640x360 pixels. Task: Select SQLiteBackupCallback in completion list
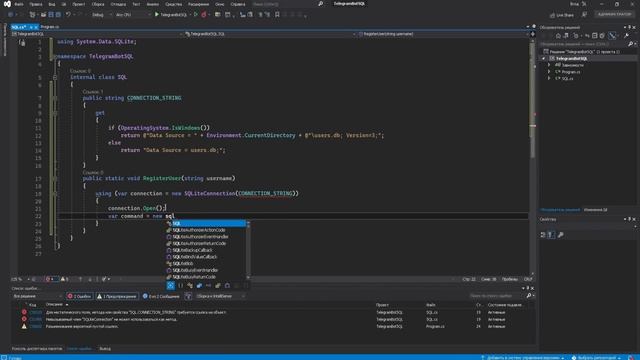pos(206,250)
